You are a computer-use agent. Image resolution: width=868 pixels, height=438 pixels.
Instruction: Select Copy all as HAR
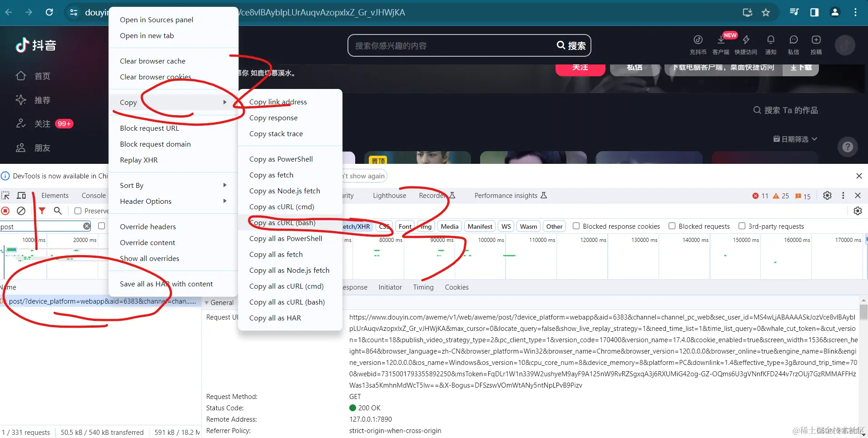click(290, 318)
